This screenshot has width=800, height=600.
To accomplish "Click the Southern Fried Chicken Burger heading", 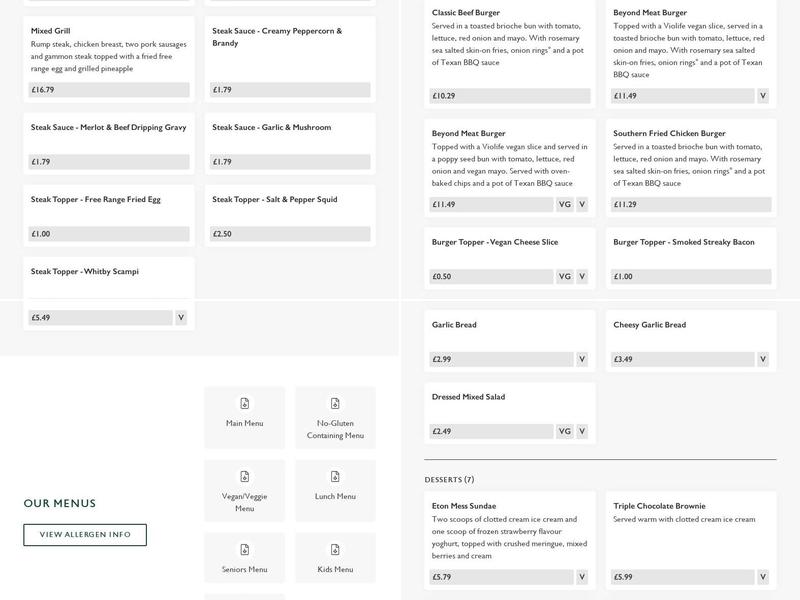I will pos(669,133).
